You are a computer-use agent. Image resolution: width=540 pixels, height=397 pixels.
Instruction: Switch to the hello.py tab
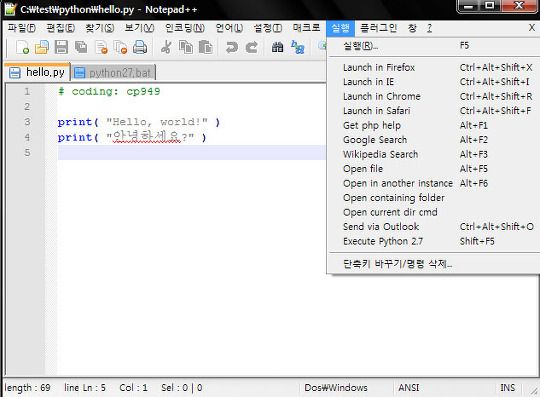(x=38, y=72)
